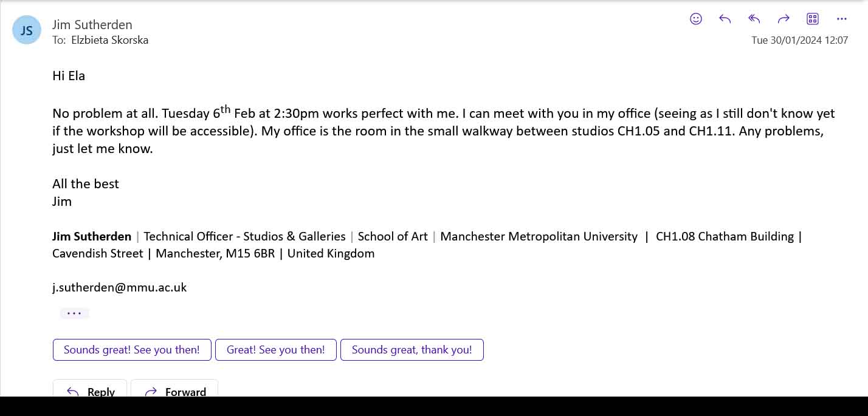The image size is (868, 416).
Task: Click the Forward arrow icon in header
Action: [x=784, y=19]
